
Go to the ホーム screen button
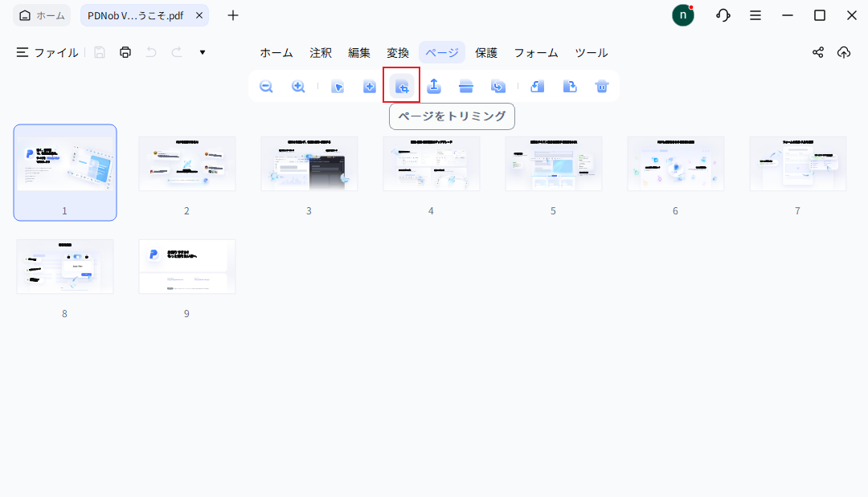pyautogui.click(x=41, y=14)
